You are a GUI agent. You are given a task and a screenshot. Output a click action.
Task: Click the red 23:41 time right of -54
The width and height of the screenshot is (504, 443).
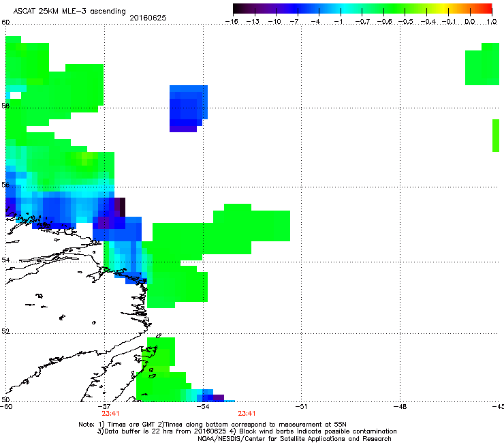point(247,414)
